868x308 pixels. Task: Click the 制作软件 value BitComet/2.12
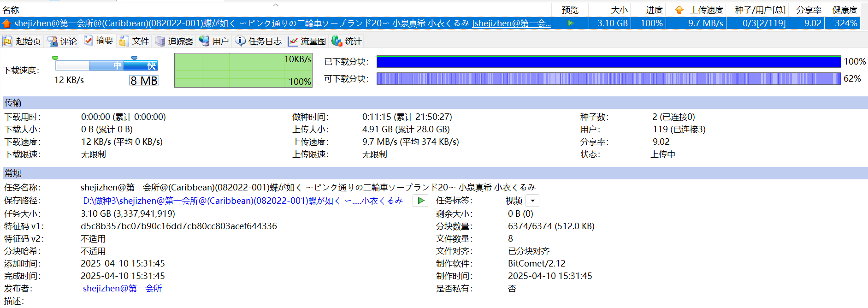pyautogui.click(x=537, y=263)
